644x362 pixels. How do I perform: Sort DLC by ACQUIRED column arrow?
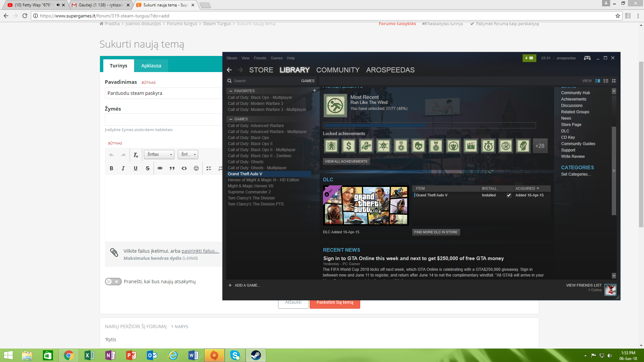pos(538,188)
